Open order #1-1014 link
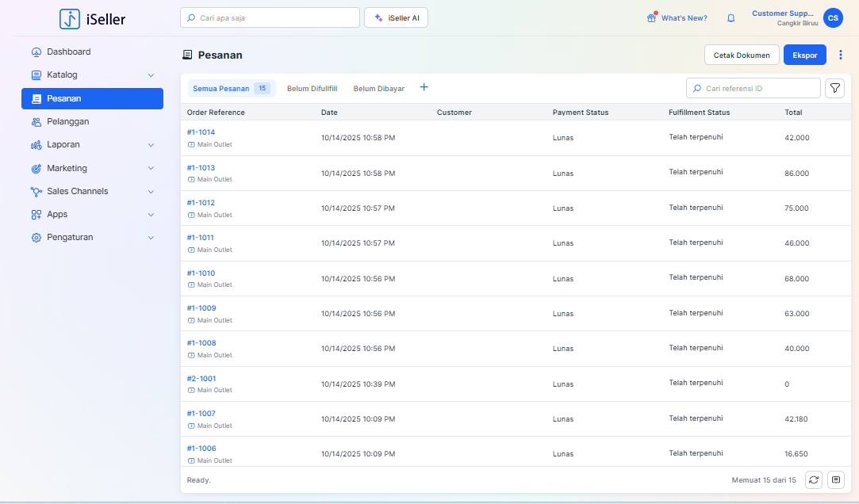Screen dimensions: 859x504 click(x=201, y=132)
